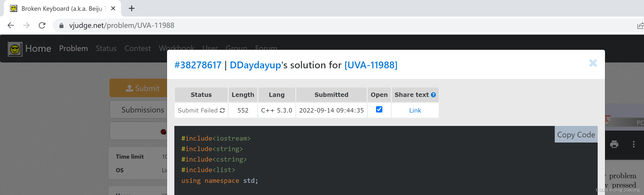Screen dimensions: 644x195
Task: Click the Virtual Judge smiley logo
Action: pos(15,49)
